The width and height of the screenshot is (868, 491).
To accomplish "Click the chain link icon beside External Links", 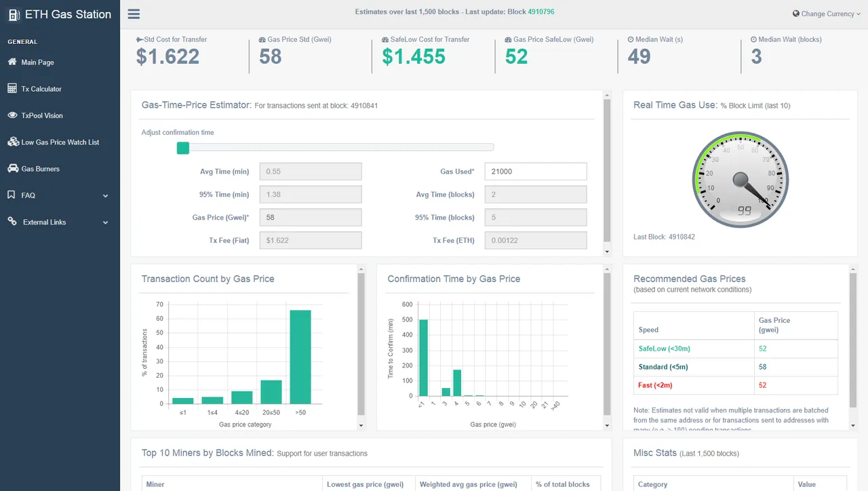I will (x=12, y=221).
